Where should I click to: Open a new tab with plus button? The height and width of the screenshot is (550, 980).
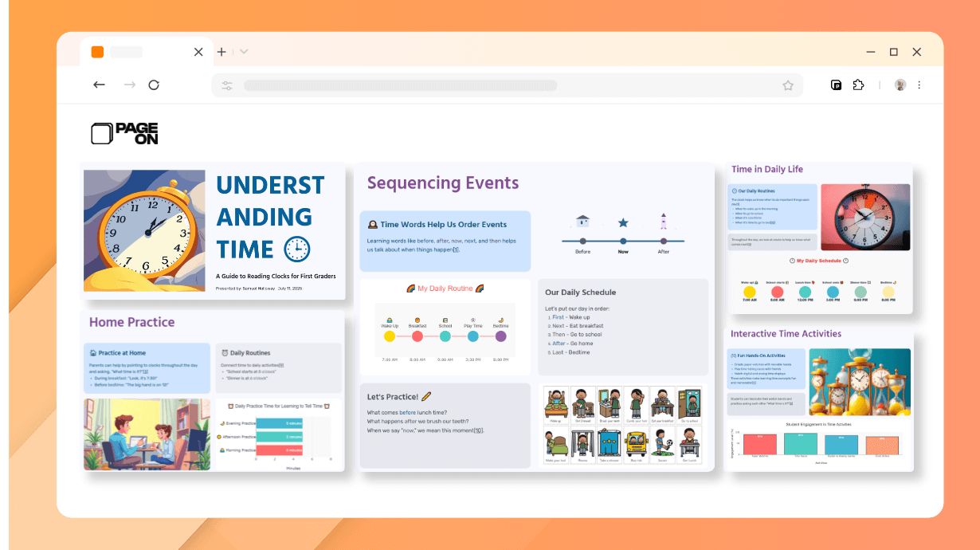coord(221,52)
